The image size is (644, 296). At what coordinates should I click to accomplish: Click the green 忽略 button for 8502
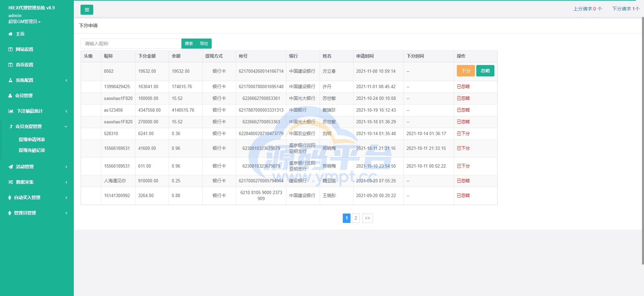pyautogui.click(x=485, y=71)
